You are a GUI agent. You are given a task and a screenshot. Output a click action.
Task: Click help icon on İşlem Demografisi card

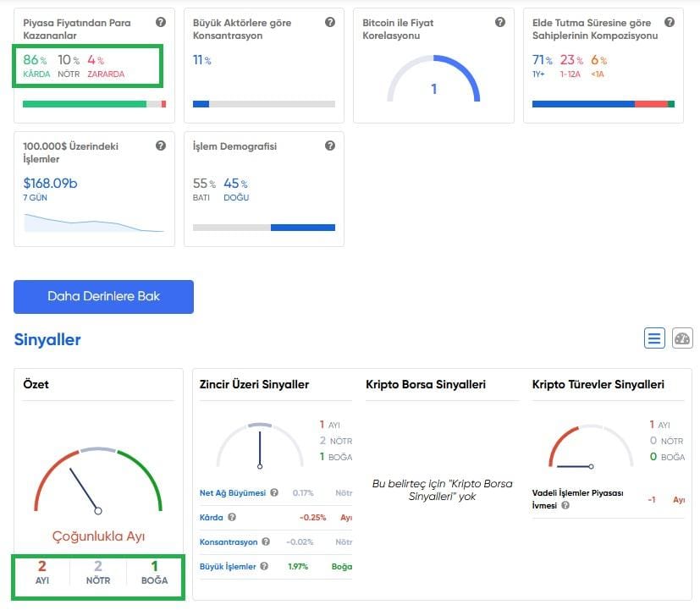coord(330,146)
